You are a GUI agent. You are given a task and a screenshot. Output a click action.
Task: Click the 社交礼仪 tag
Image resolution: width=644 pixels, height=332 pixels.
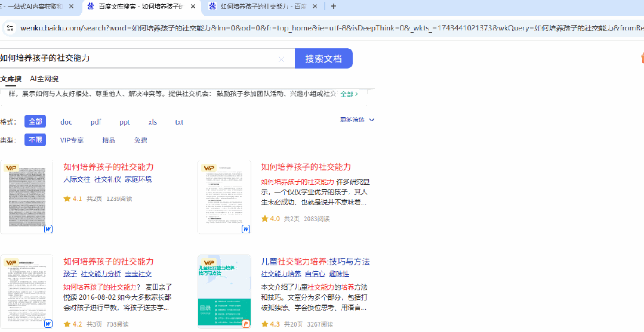[107, 179]
